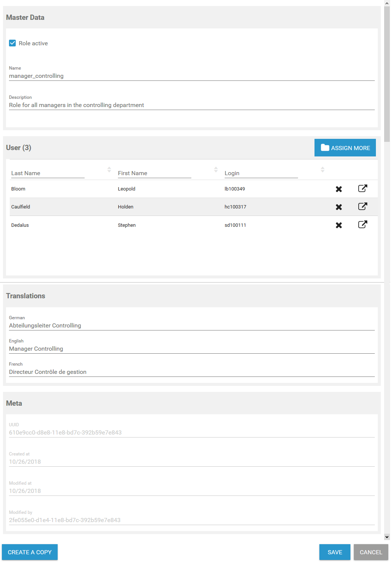Sort user table by First Name
The width and height of the screenshot is (392, 564).
[216, 170]
